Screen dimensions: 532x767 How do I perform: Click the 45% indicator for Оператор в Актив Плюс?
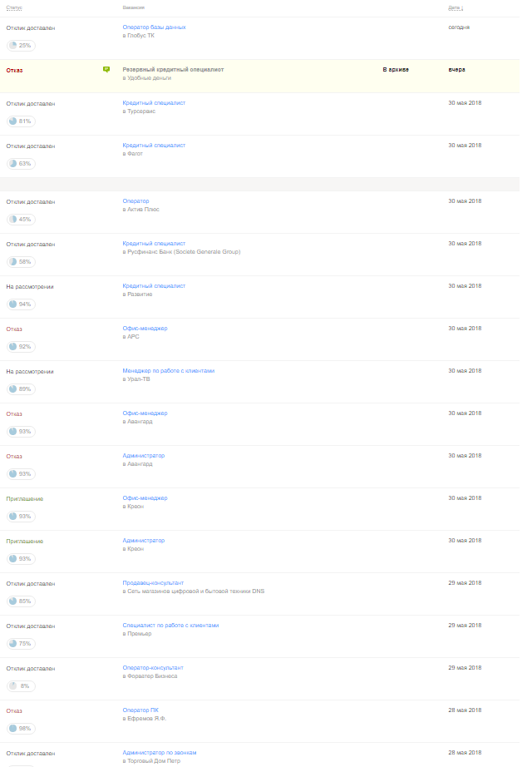tap(18, 219)
